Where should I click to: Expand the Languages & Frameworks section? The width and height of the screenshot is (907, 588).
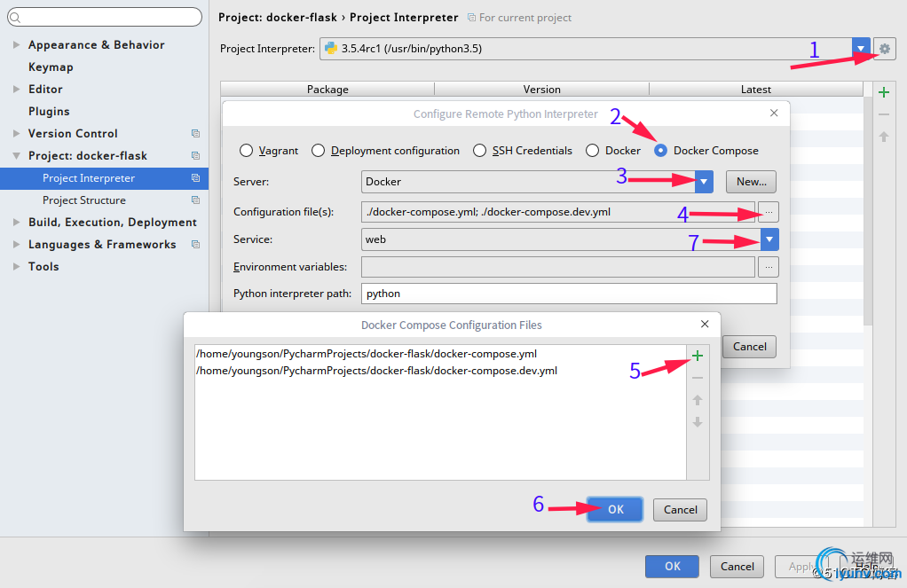(16, 245)
